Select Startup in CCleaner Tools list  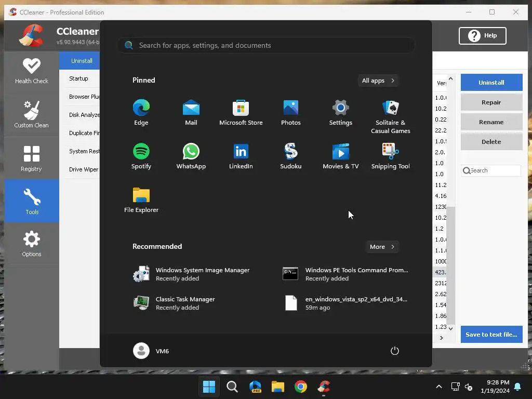coord(79,79)
